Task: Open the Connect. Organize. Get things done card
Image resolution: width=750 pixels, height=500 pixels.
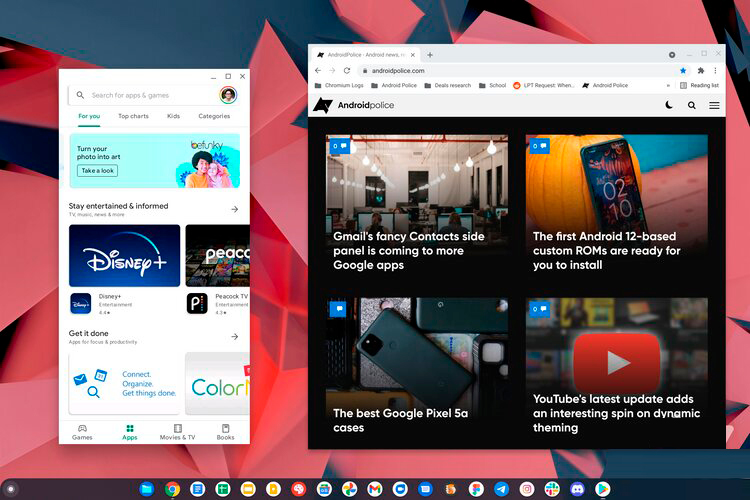Action: (124, 384)
